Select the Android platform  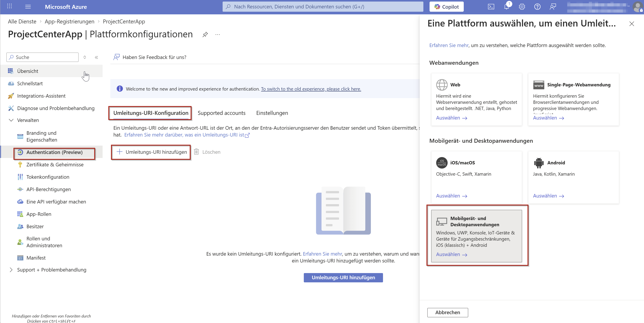[x=573, y=177]
